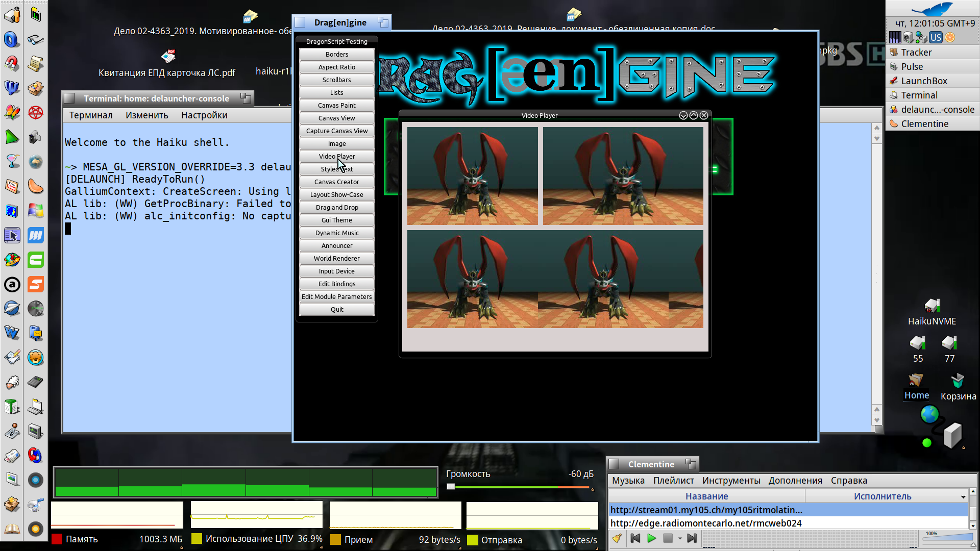
Task: Open the playlist column header dropdown chevron
Action: tap(963, 496)
